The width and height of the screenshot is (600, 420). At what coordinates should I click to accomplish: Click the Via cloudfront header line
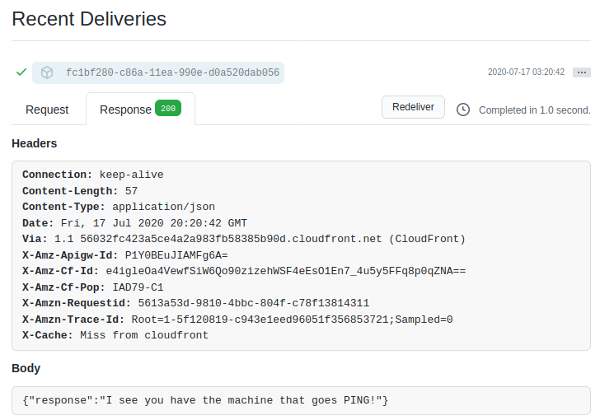(x=244, y=239)
